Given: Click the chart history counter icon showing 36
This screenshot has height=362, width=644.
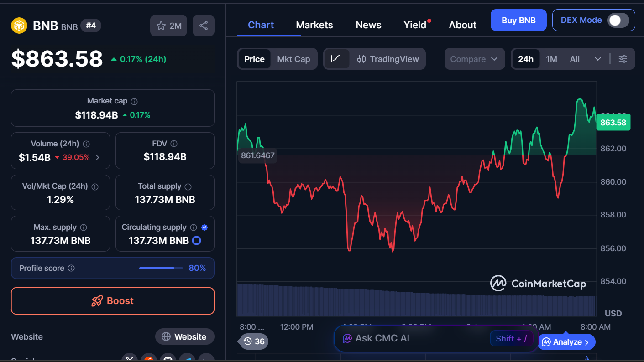Looking at the screenshot, I should coord(252,341).
